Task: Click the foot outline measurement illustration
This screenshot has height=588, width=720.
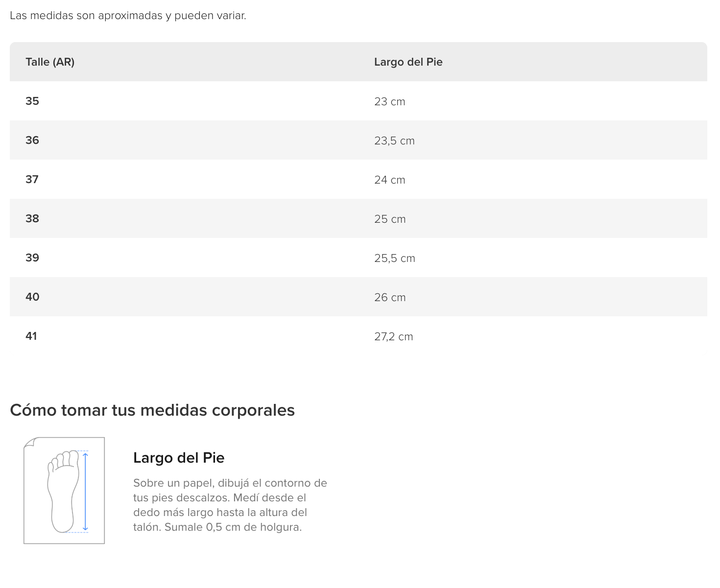Action: pos(64,490)
